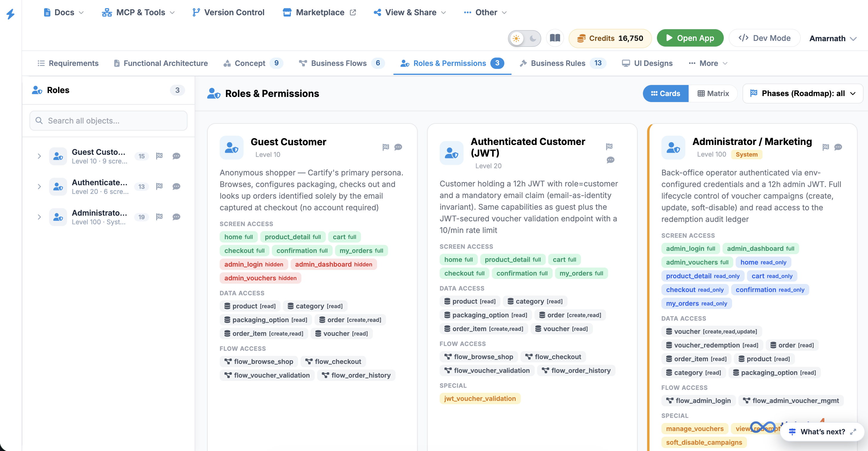Open comment bubble on Administrator / Marketing card

838,147
